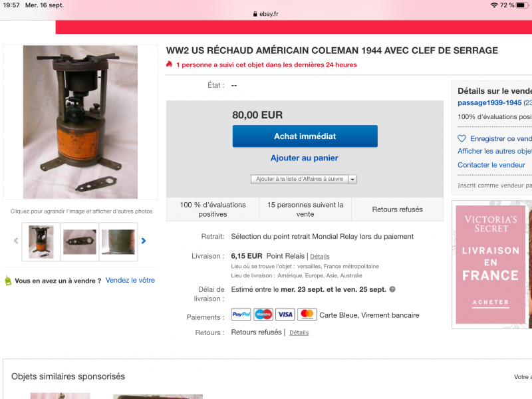The height and width of the screenshot is (399, 532).
Task: Select 'Ajouter à la liste d'Affaires à suivre'
Action: [300, 179]
